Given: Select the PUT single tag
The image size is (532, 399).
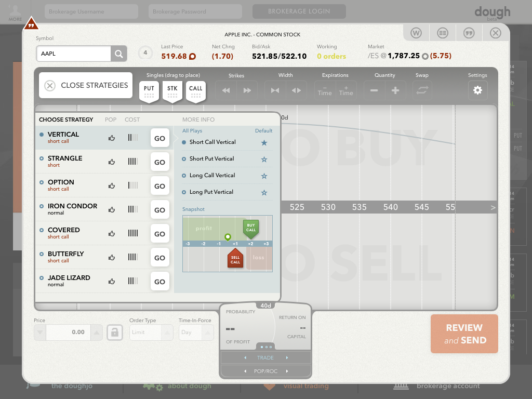Looking at the screenshot, I should pos(149,91).
